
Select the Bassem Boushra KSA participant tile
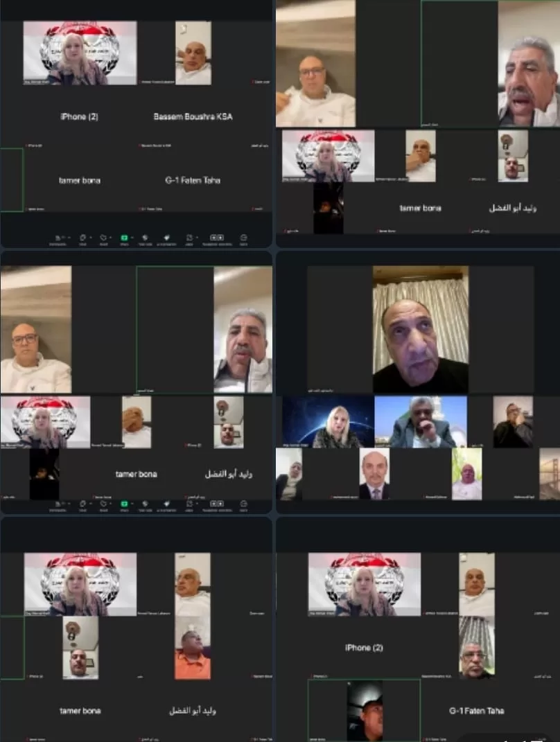coord(193,117)
